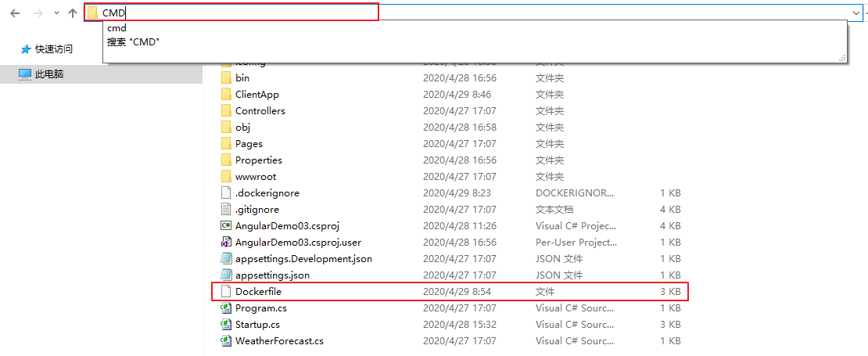Click the .dockerignore file icon
The image size is (868, 356).
tap(225, 193)
